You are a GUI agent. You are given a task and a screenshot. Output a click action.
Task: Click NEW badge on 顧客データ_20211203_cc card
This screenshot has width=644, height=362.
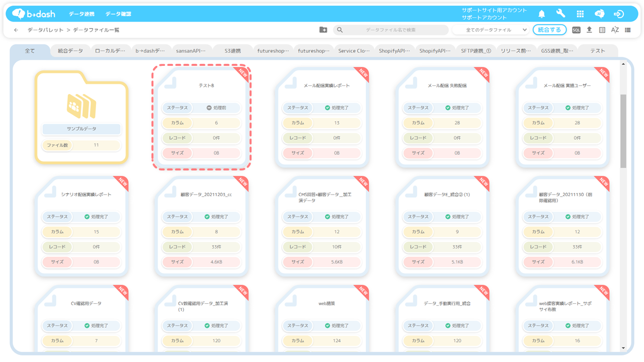click(243, 183)
